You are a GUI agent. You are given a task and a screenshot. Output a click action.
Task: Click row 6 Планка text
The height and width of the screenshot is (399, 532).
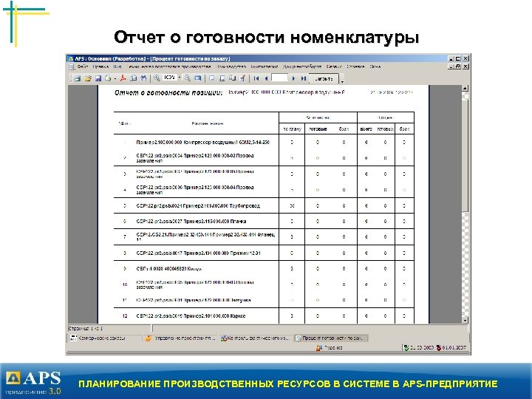point(191,222)
